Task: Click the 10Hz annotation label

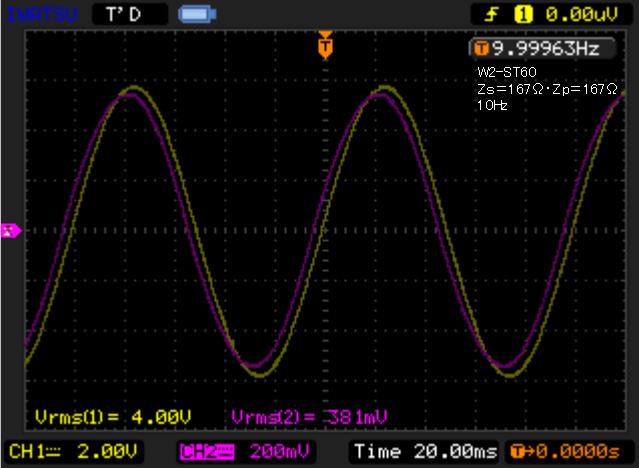Action: (x=492, y=106)
